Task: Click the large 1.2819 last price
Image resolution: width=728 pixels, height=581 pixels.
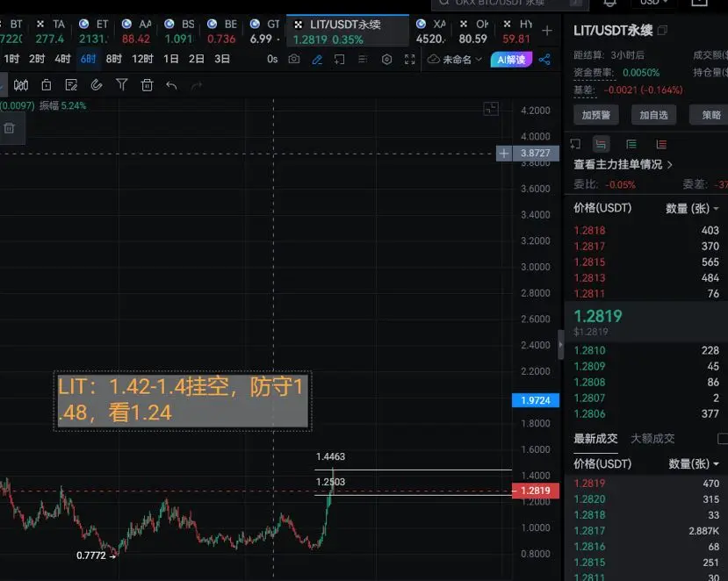Action: pyautogui.click(x=598, y=316)
